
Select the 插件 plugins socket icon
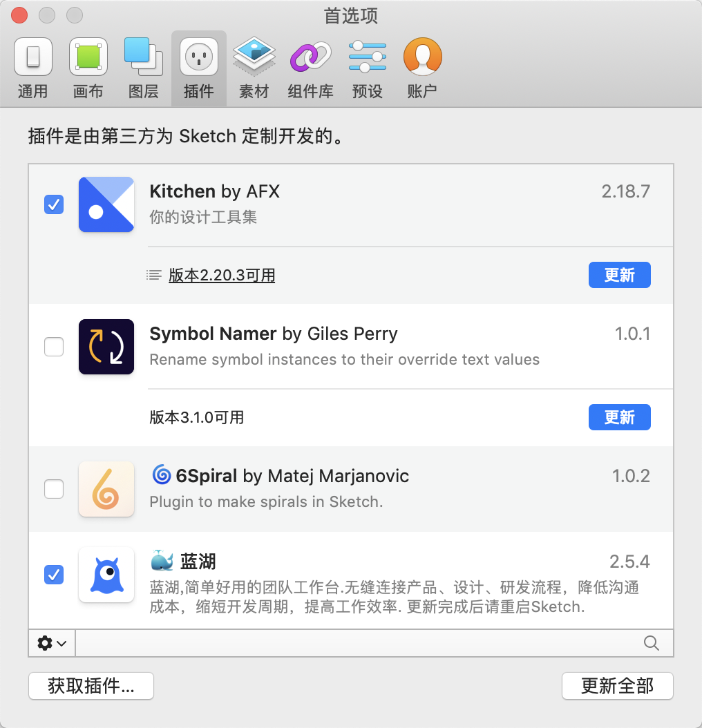pyautogui.click(x=199, y=57)
